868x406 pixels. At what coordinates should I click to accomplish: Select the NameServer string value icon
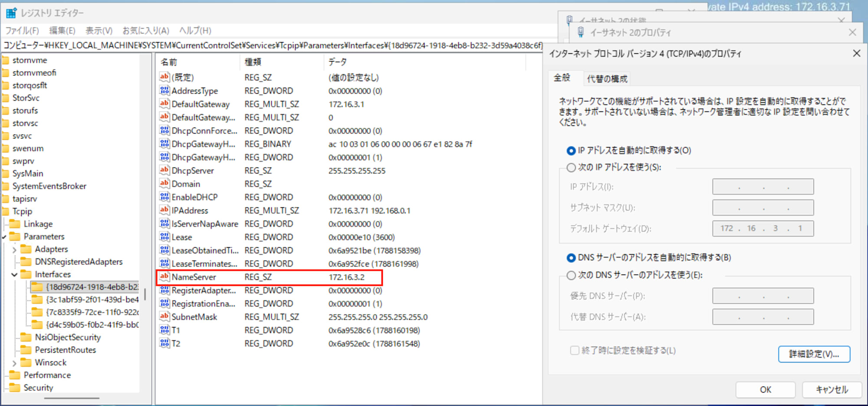(x=164, y=277)
